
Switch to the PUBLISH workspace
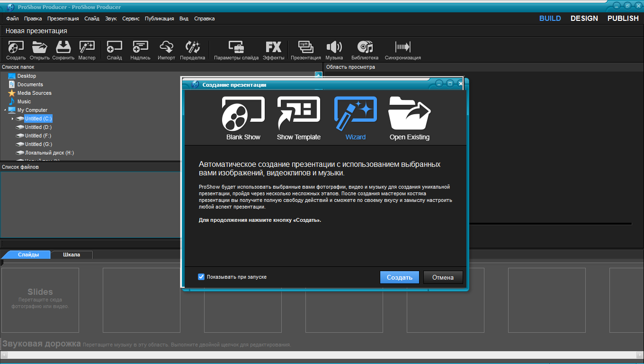[x=623, y=18]
